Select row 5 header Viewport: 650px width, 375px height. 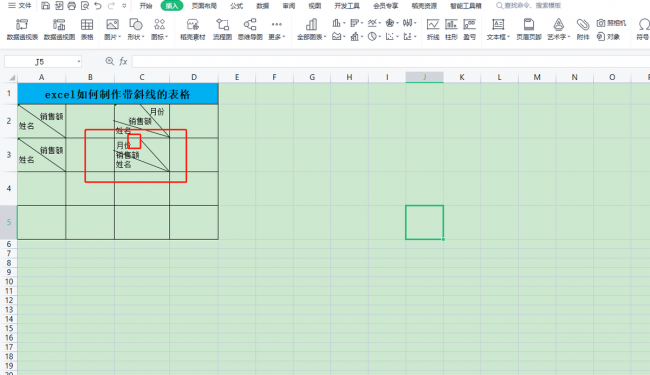pos(9,222)
